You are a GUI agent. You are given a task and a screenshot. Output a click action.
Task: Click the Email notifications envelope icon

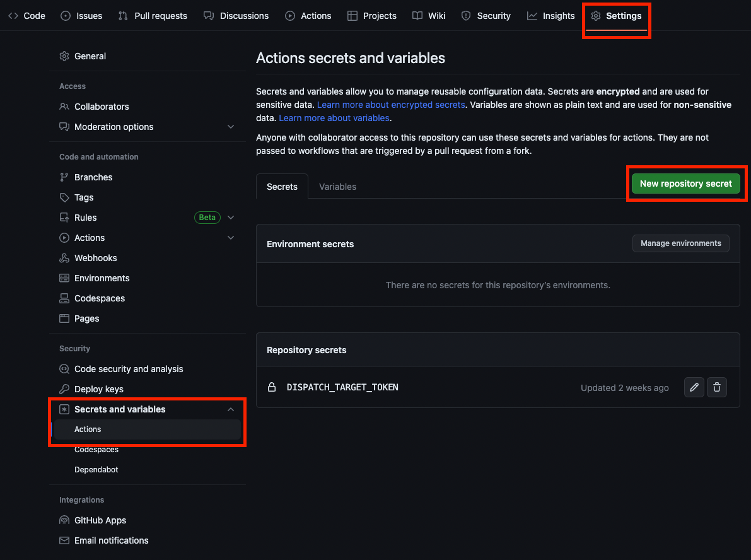point(64,540)
